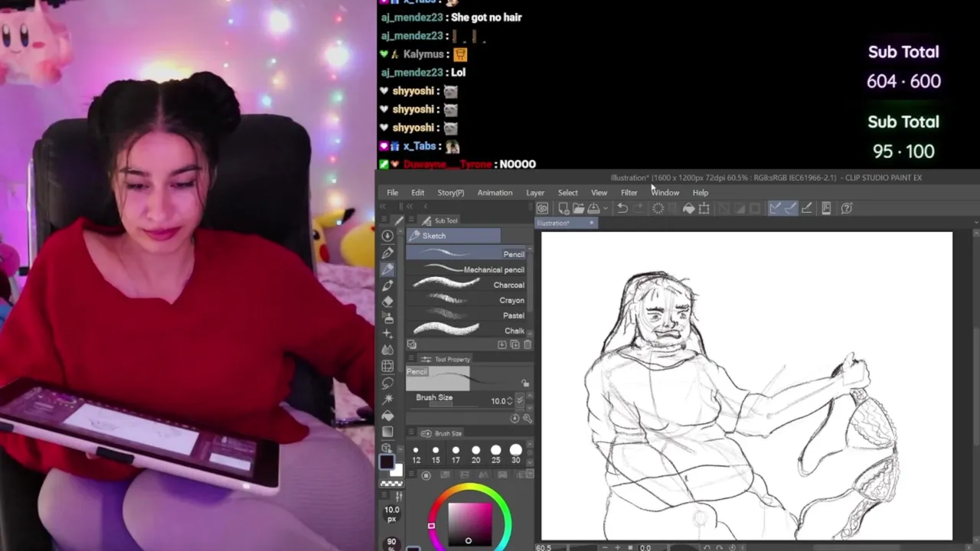Click the Scale/Rotate transform icon
This screenshot has width=980, height=551.
[x=704, y=208]
